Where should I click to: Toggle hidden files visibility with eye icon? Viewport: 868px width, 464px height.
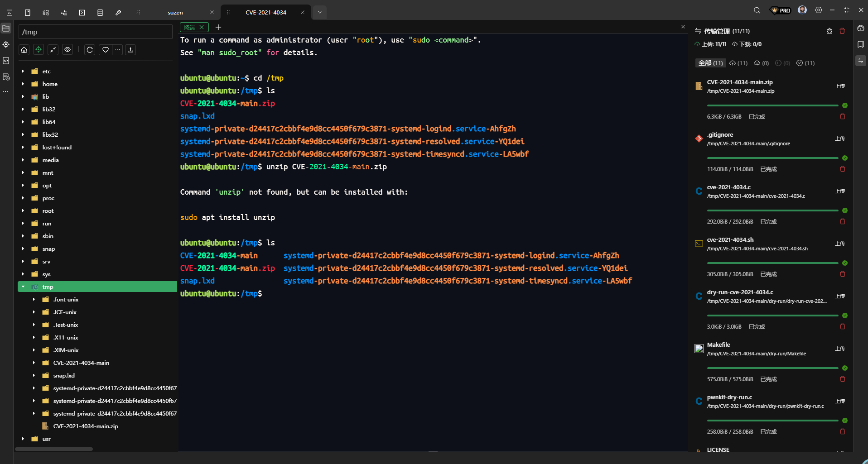(x=68, y=50)
